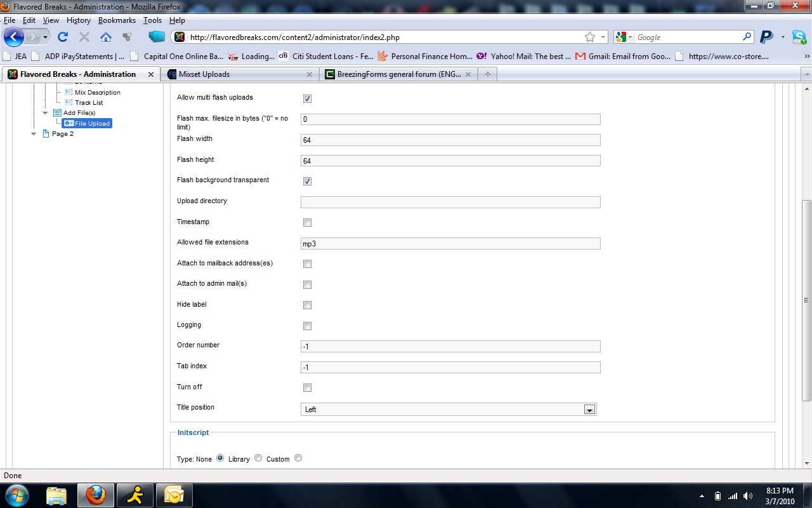Open ADP iPayStatements bookmark

click(x=77, y=56)
